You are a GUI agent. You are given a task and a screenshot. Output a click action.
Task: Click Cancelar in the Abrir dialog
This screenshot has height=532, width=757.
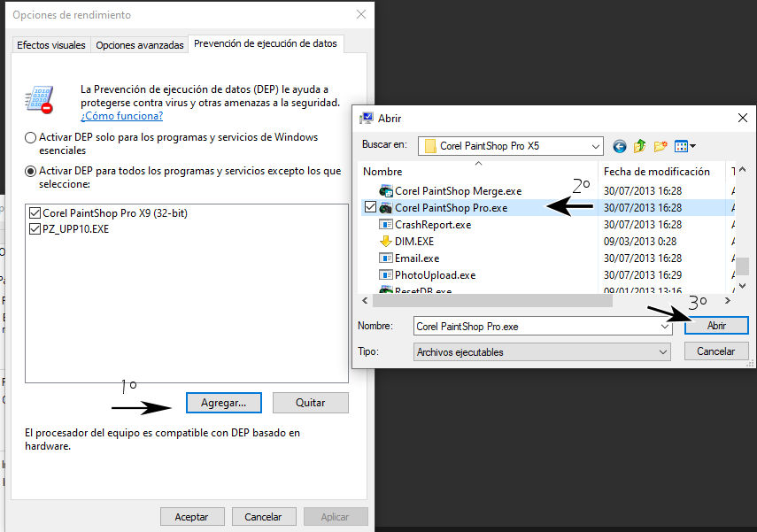[x=716, y=351]
